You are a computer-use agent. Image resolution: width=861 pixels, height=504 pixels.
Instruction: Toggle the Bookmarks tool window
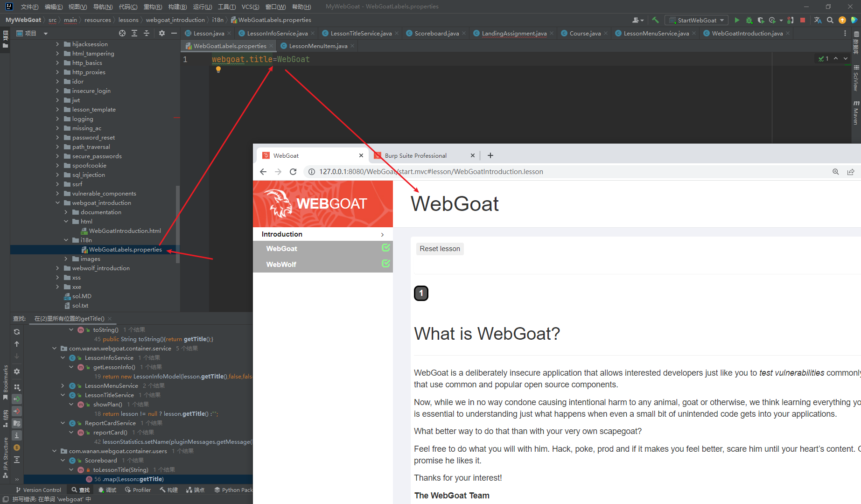coord(5,383)
